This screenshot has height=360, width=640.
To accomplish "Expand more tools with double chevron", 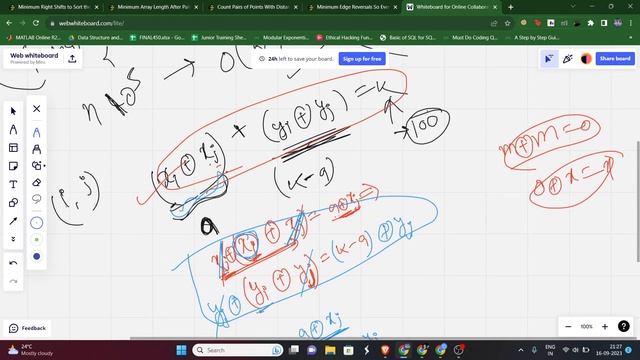I will (13, 239).
